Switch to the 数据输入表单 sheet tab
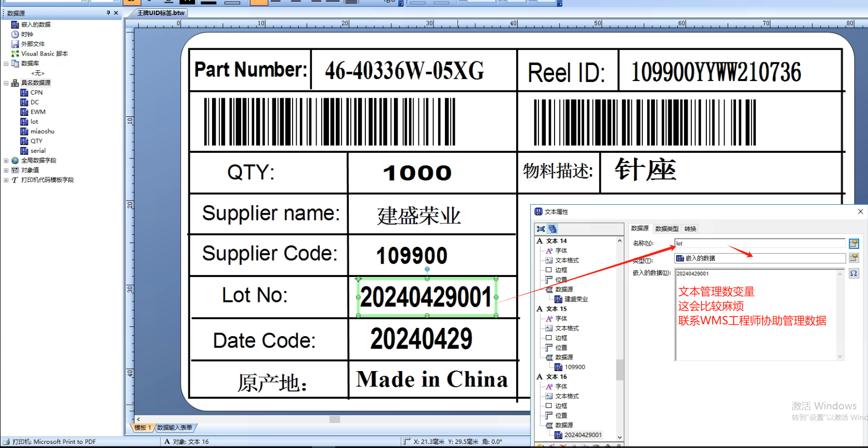The image size is (868, 448). coord(175,428)
